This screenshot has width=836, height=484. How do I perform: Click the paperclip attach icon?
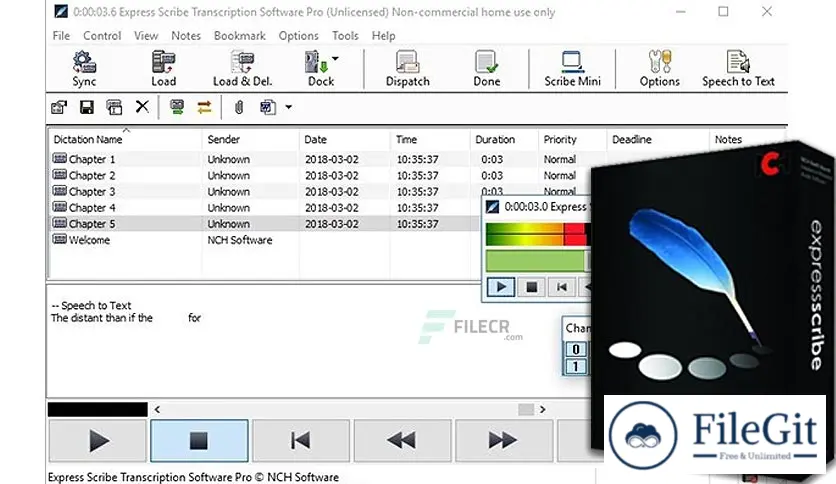click(x=239, y=108)
